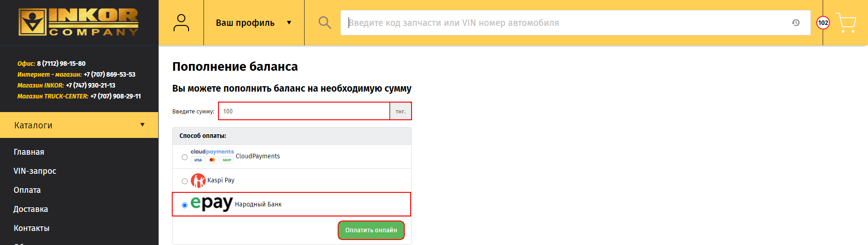Open the Контакты link
Screen dimensions: 868x245
pos(32,228)
